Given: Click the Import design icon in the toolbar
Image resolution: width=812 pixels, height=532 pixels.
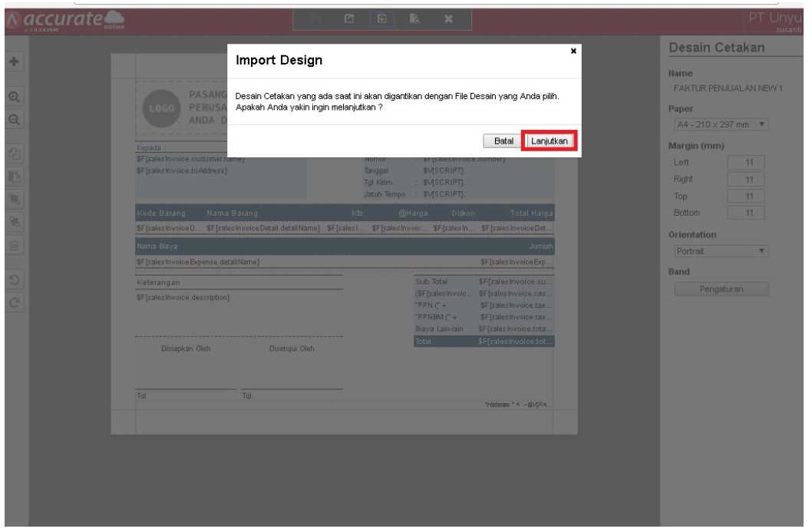Looking at the screenshot, I should (x=383, y=20).
